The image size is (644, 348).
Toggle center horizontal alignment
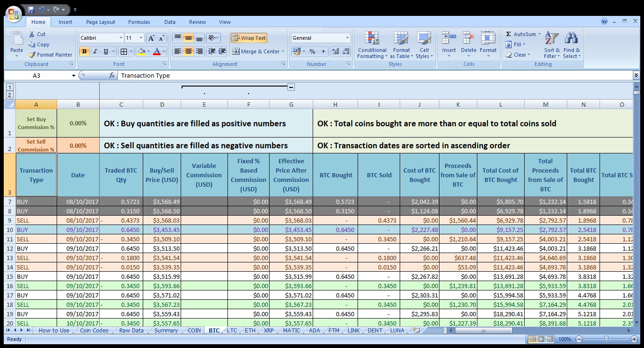pos(188,51)
